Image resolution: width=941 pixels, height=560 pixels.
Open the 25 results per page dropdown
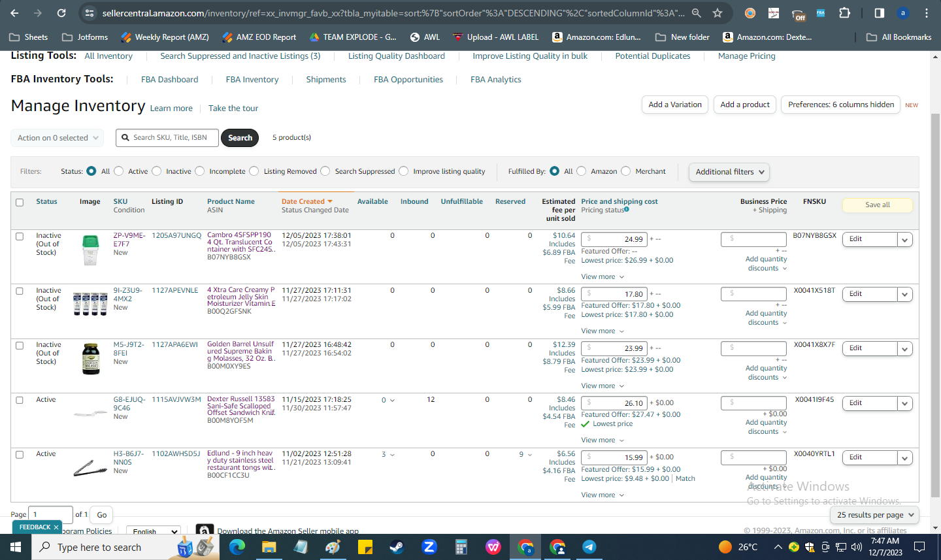(875, 515)
